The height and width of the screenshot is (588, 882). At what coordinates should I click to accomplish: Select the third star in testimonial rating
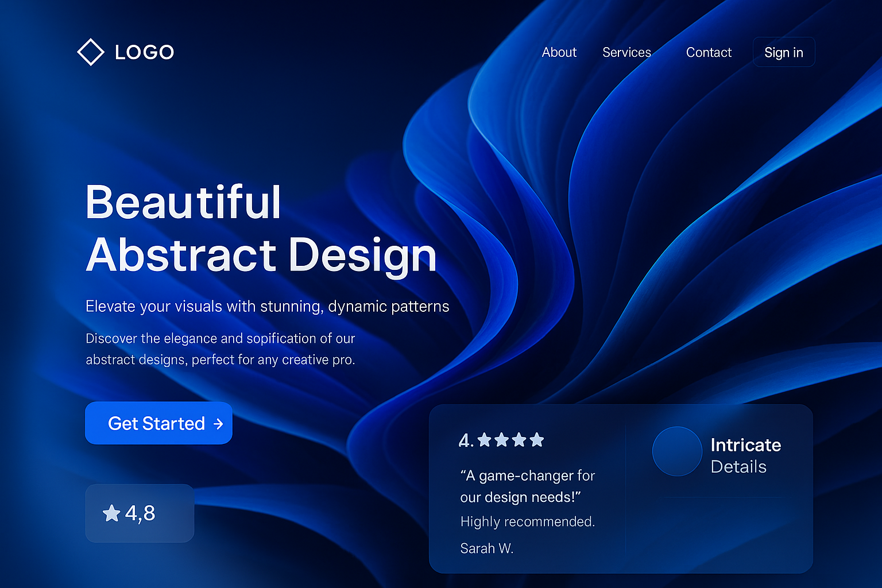click(519, 440)
